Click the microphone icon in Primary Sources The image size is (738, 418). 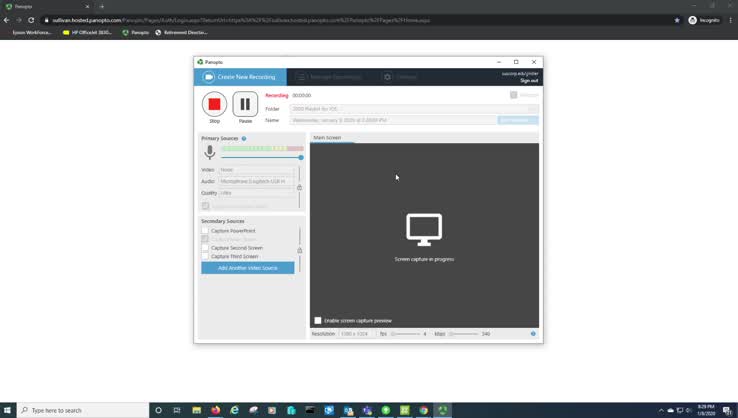pyautogui.click(x=210, y=152)
